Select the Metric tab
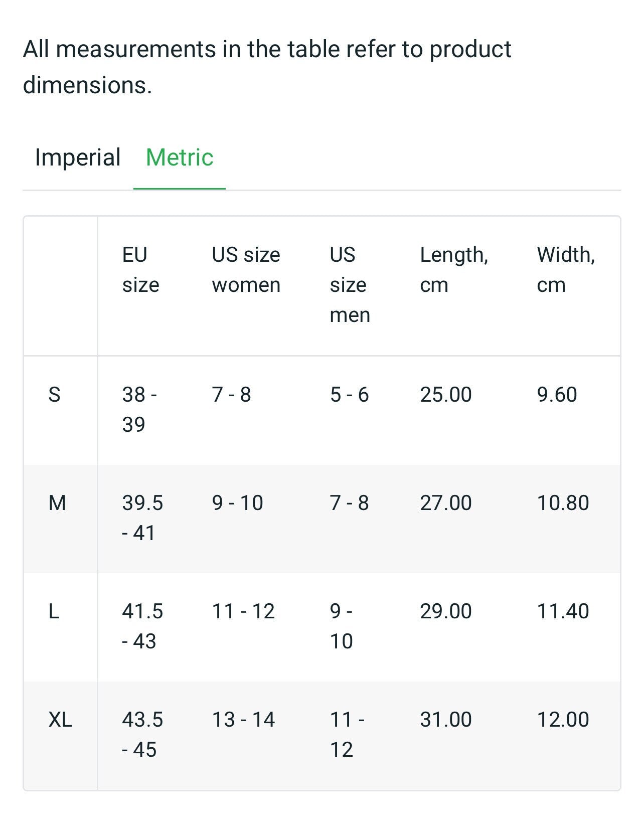644x840 pixels. 180,158
